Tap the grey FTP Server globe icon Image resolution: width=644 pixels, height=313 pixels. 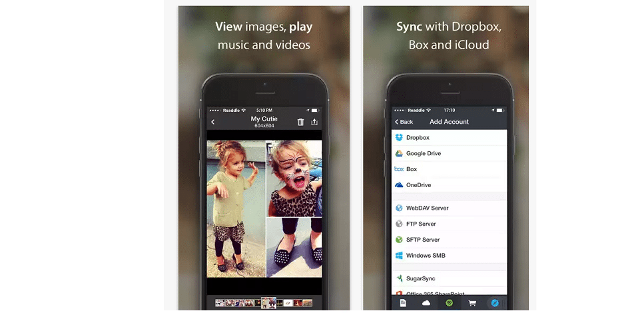pos(399,224)
